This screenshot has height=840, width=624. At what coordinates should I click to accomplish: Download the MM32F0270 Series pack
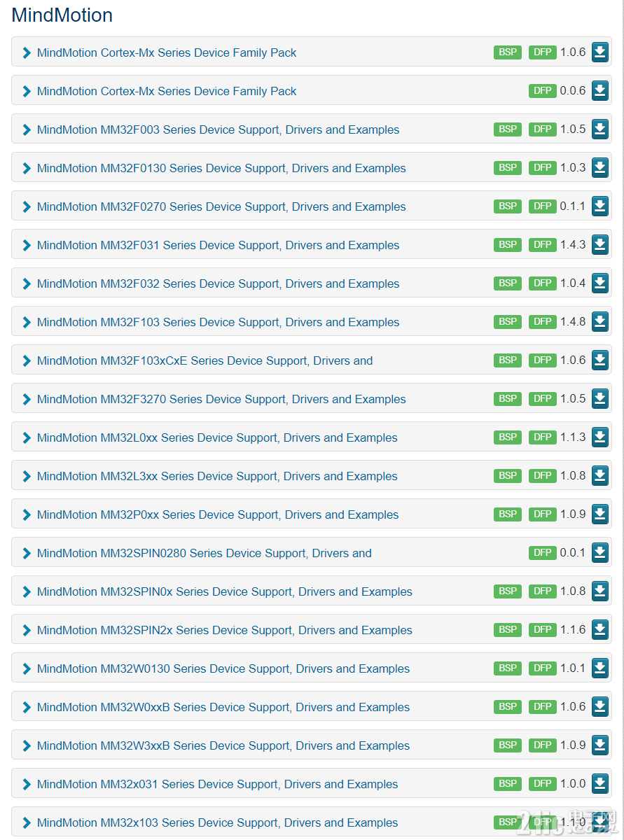600,206
